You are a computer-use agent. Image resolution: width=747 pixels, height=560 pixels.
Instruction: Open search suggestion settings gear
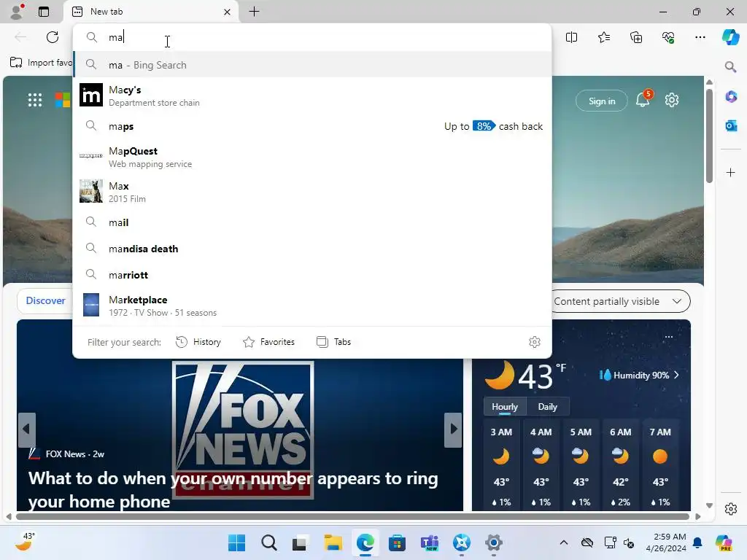(535, 342)
